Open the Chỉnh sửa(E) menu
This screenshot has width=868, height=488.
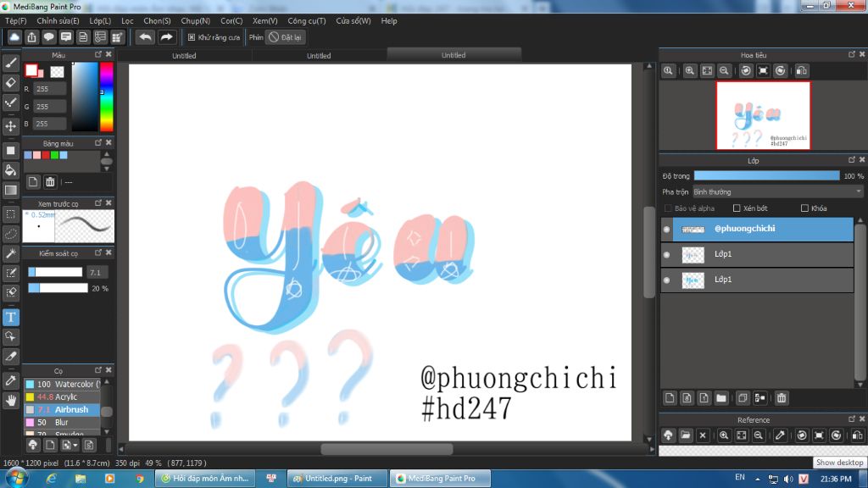58,21
